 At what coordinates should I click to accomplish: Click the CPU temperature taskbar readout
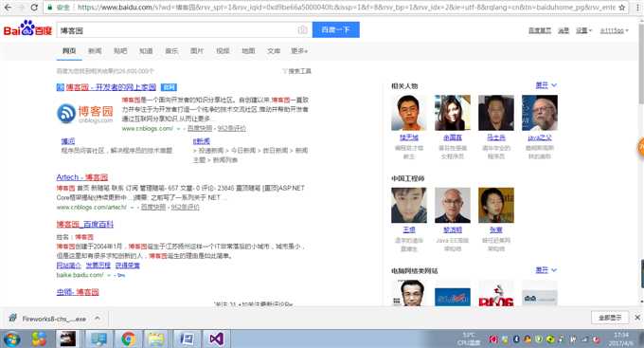coord(469,339)
